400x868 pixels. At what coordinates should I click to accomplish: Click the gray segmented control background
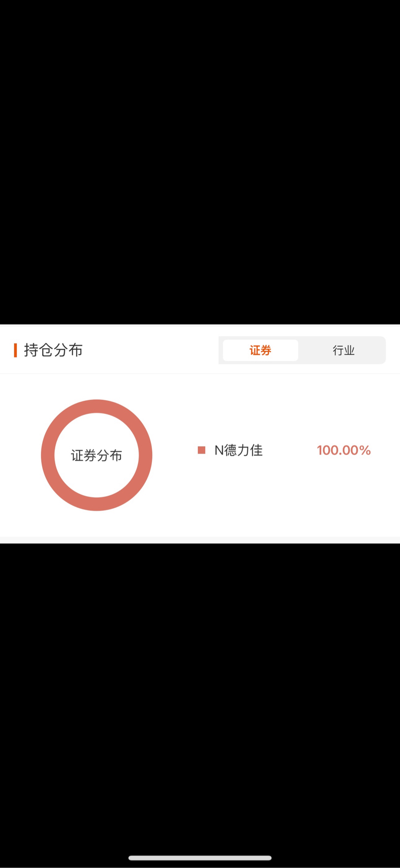(302, 350)
